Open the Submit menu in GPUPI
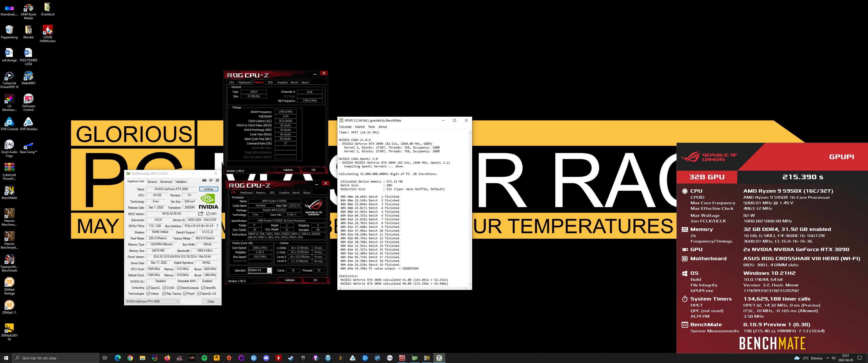Screen dimensions: 868x363 coord(360,127)
